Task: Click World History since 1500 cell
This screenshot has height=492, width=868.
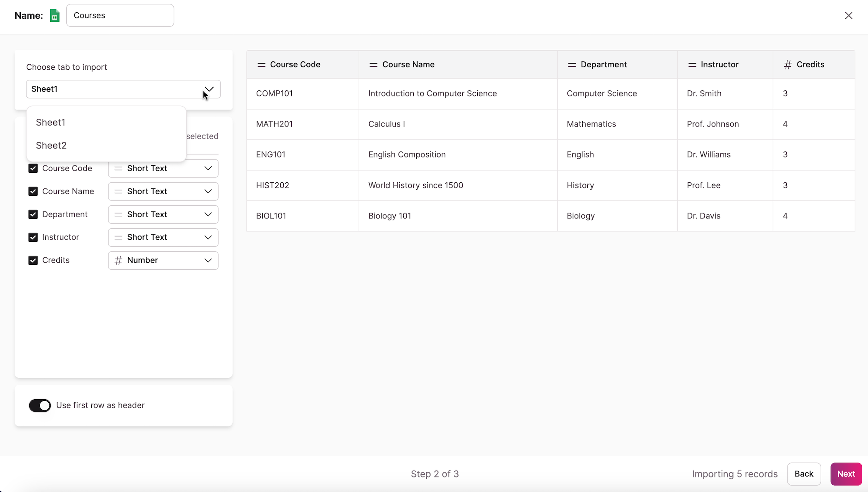Action: pyautogui.click(x=458, y=185)
